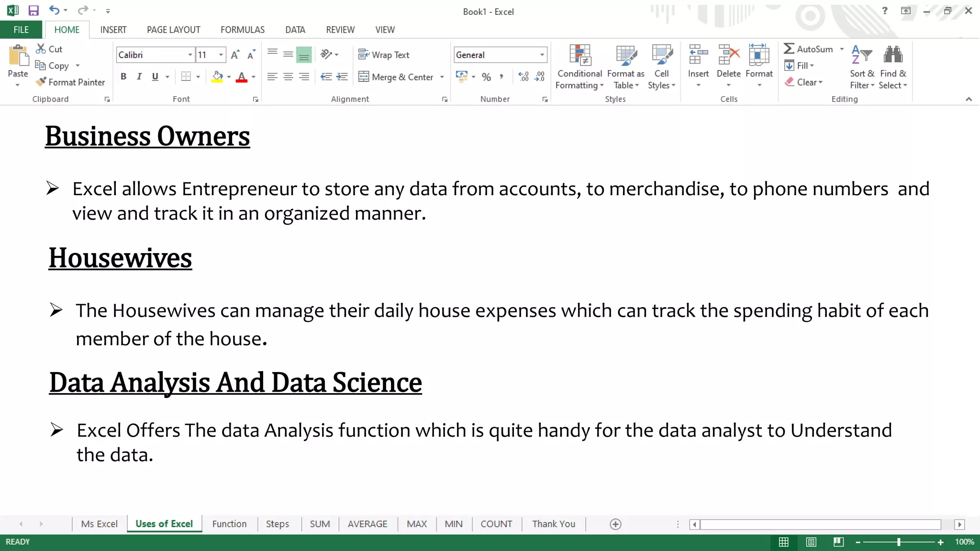Screen dimensions: 980x551
Task: Increase decimal places
Action: click(x=523, y=77)
